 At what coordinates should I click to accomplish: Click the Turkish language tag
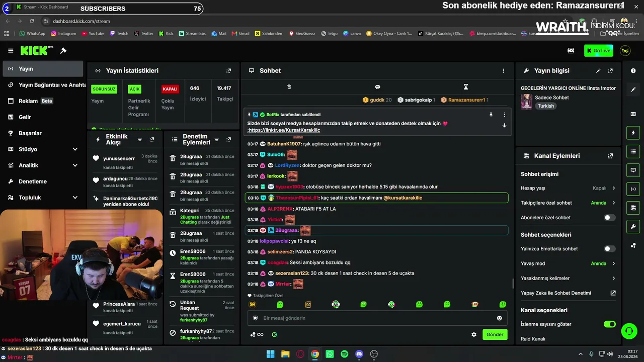545,106
